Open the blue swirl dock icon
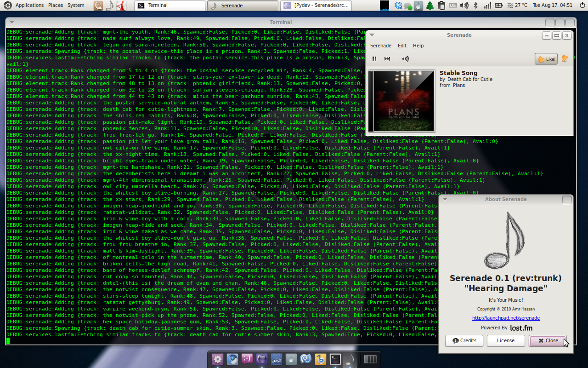 coord(306,359)
